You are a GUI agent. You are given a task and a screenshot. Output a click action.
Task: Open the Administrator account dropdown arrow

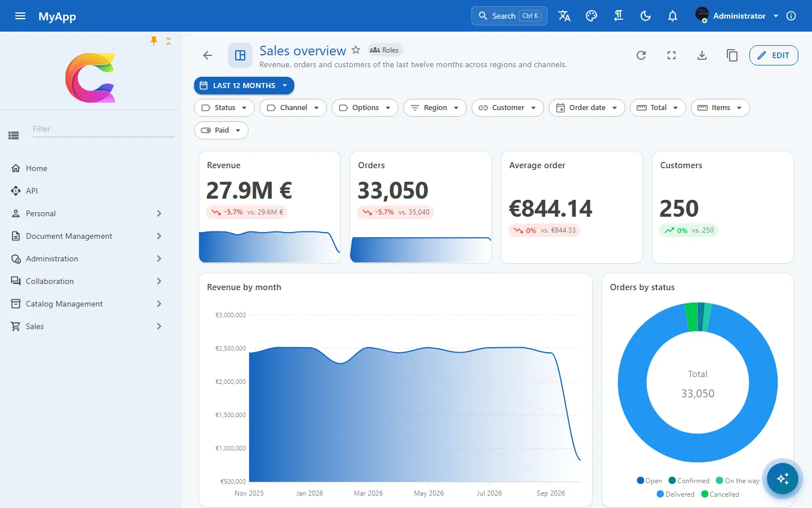[x=776, y=16]
